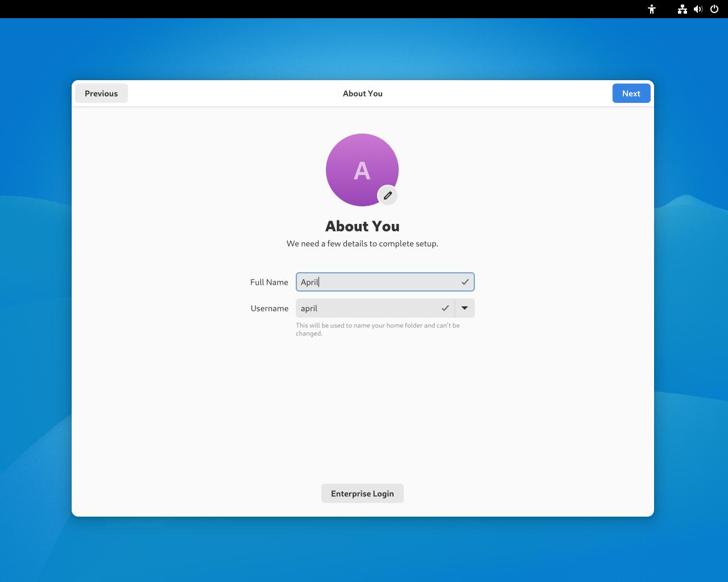Open the power menu icon
This screenshot has height=582, width=728.
point(714,9)
